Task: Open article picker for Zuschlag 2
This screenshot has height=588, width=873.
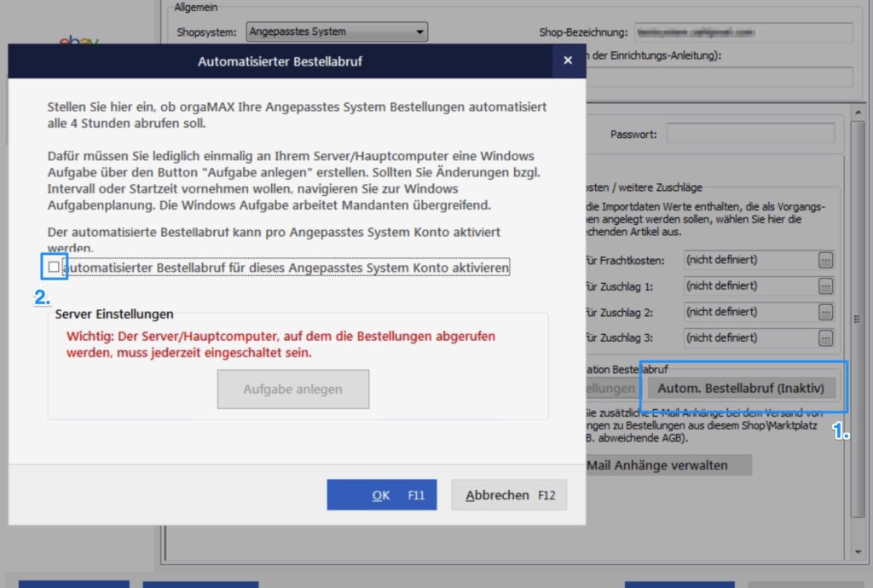Action: point(825,312)
